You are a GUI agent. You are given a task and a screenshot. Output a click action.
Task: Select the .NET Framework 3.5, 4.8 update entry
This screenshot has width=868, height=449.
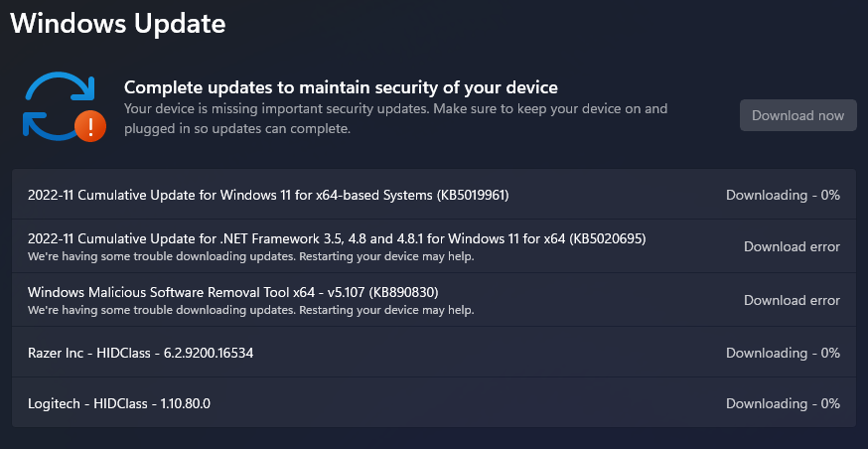coord(338,238)
